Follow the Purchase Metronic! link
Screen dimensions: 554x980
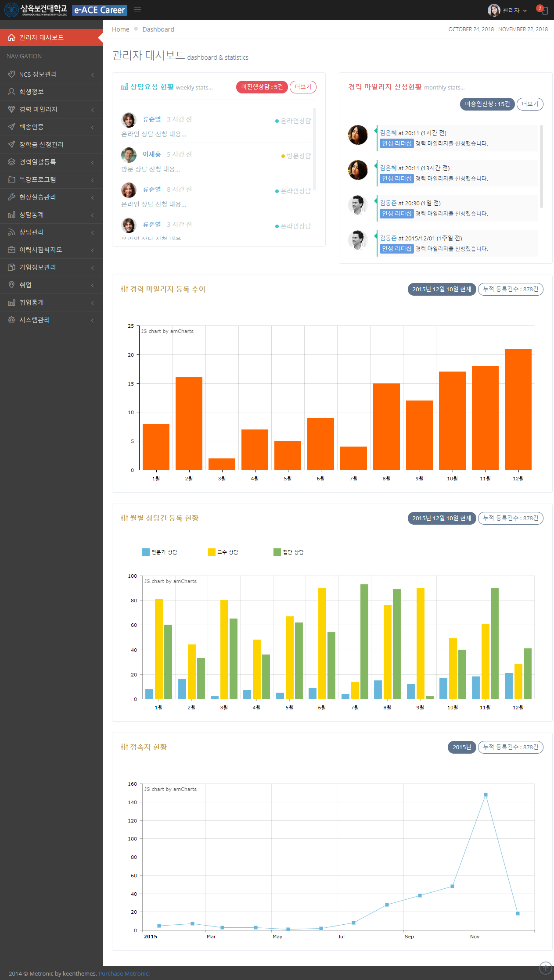click(x=124, y=973)
